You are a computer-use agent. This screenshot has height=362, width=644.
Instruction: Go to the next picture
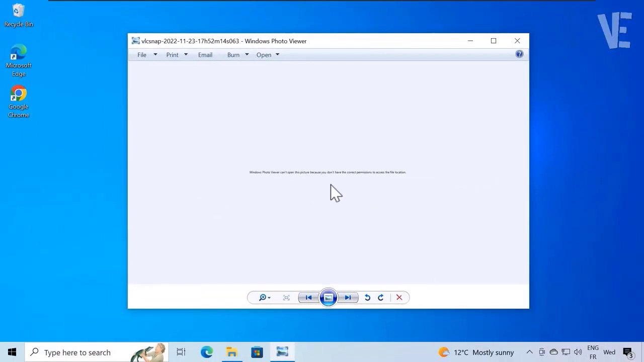point(348,298)
